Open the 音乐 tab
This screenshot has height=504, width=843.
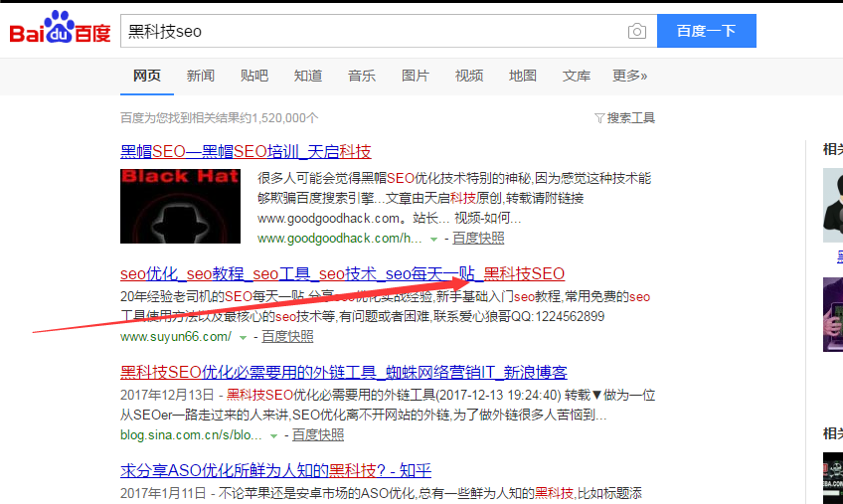pyautogui.click(x=362, y=76)
